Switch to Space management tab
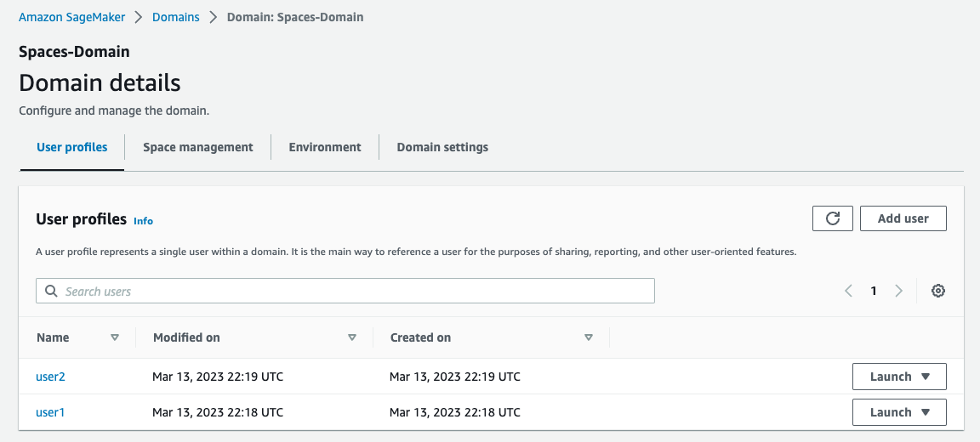 tap(197, 147)
